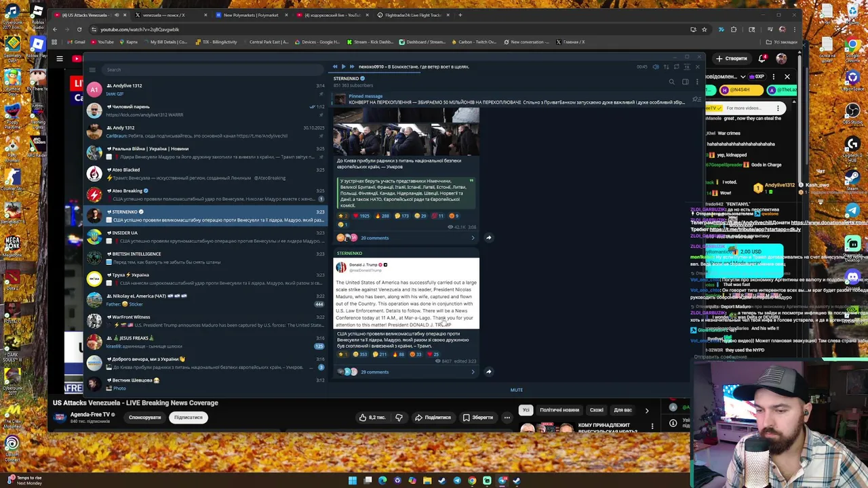Image resolution: width=868 pixels, height=488 pixels.
Task: Skip to previous audio track in Telegram player
Action: pos(335,66)
